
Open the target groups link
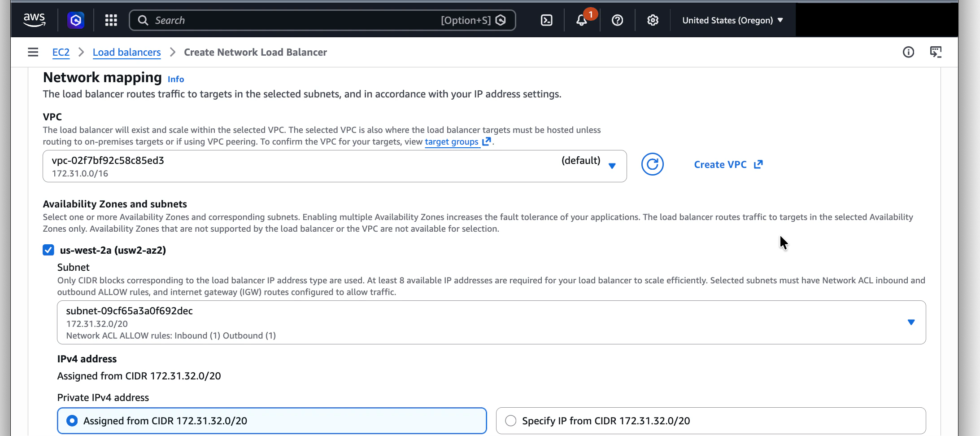(452, 141)
